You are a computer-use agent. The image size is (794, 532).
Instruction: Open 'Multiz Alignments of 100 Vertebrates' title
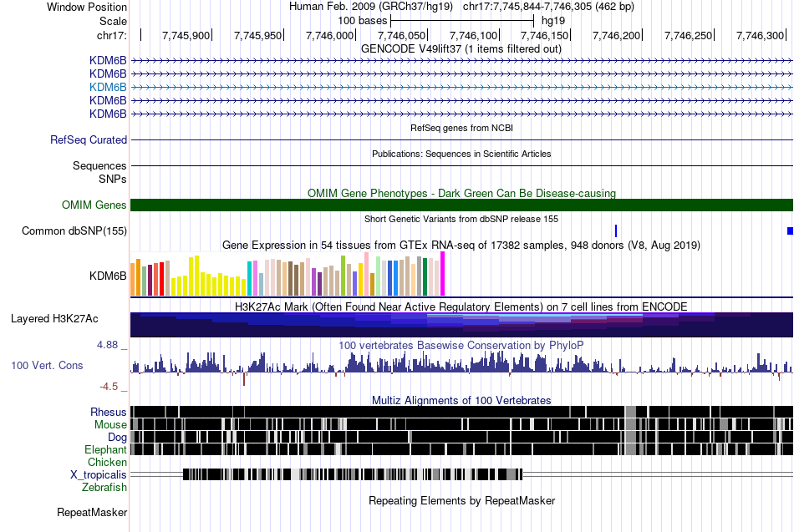click(461, 400)
